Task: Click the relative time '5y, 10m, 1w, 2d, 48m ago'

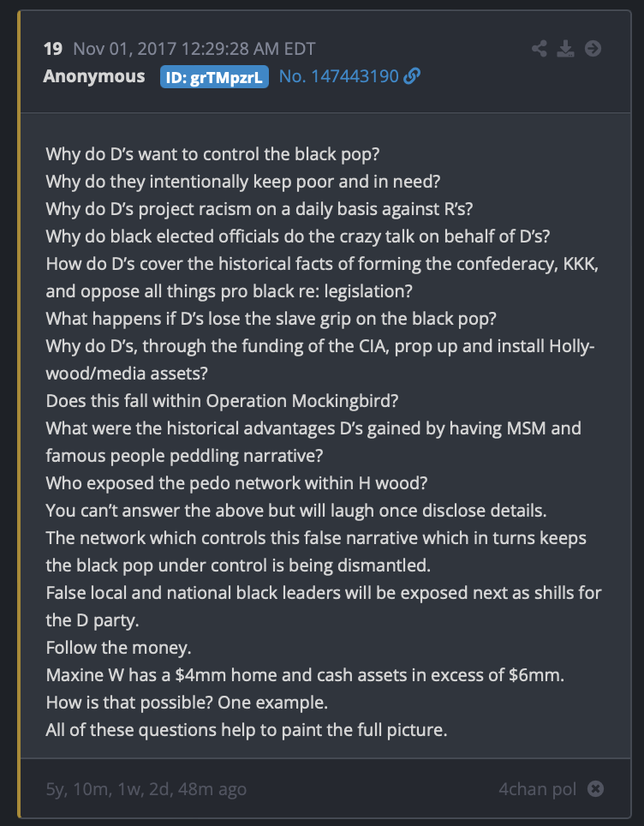Action: [x=146, y=789]
